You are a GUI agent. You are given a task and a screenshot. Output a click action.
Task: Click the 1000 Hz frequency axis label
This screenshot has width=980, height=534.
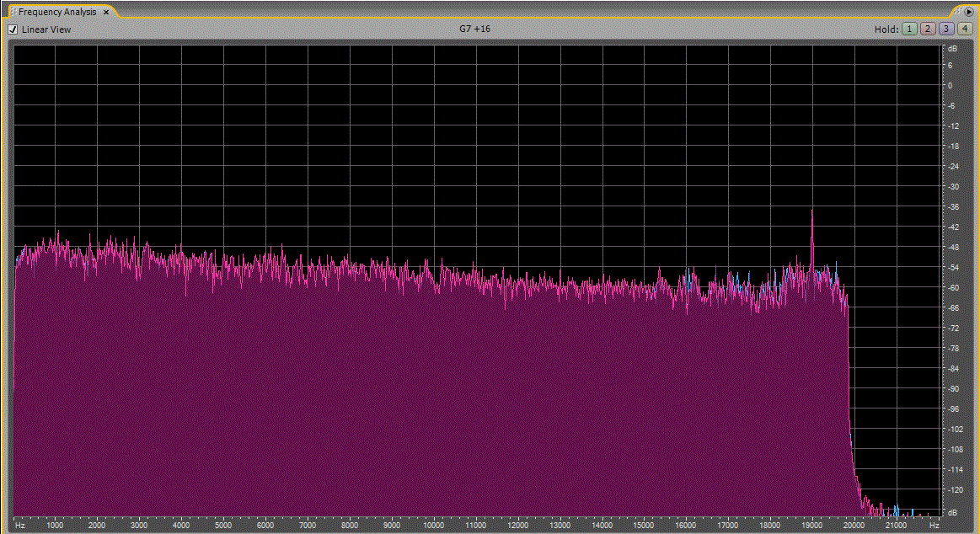55,525
